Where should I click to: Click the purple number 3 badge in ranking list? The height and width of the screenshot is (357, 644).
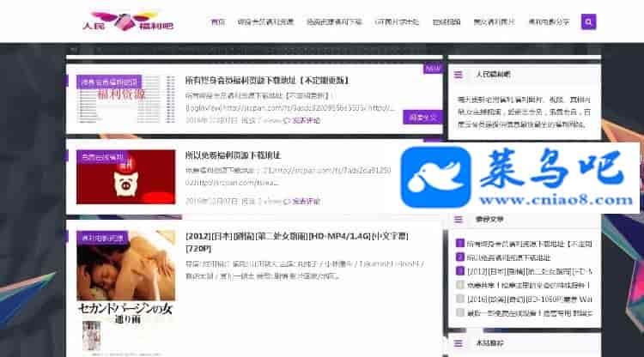pyautogui.click(x=460, y=270)
